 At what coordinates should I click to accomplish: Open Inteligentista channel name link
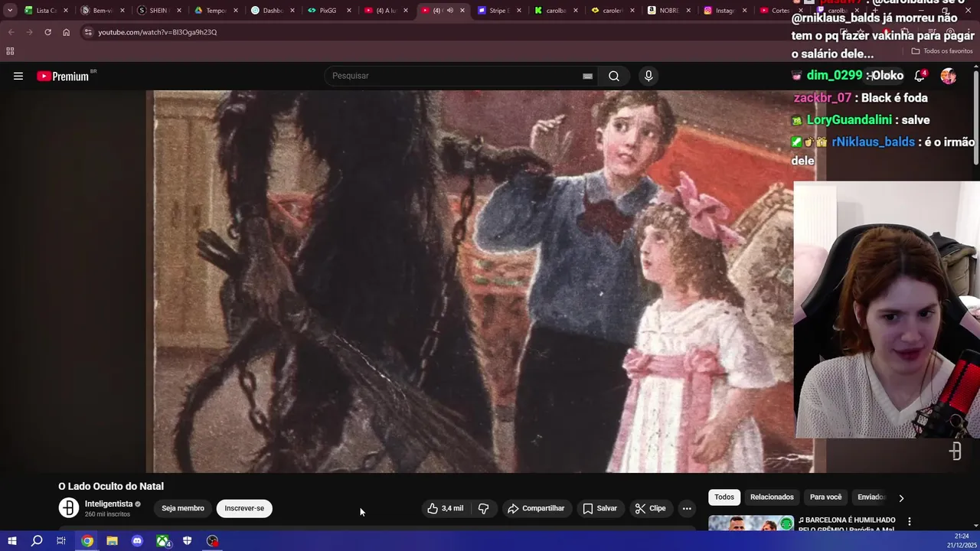109,504
